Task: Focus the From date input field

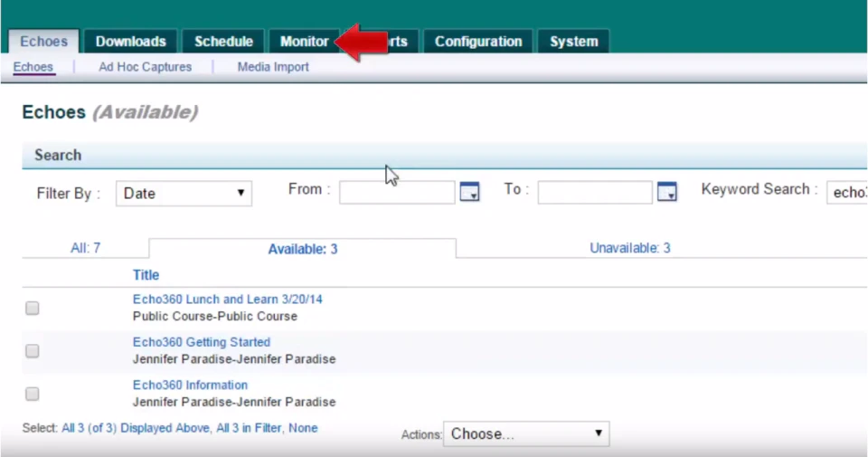Action: [x=397, y=192]
